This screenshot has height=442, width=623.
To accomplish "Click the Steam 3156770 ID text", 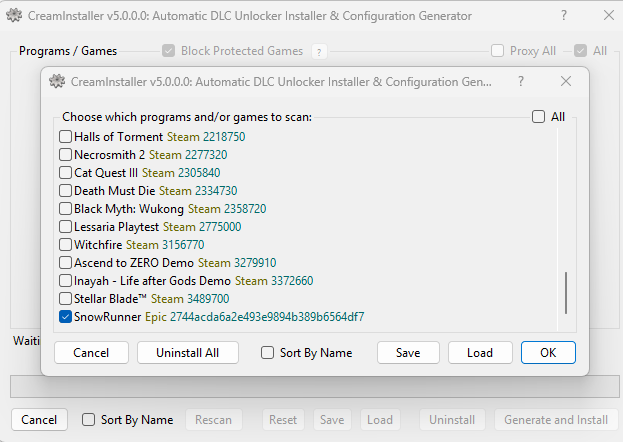I will [x=165, y=245].
